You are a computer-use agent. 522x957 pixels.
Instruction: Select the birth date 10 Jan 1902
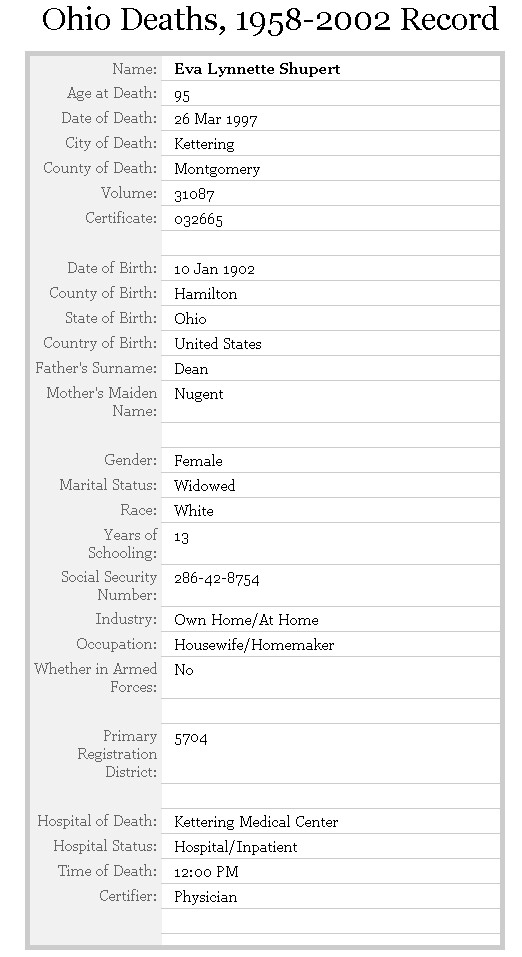click(214, 269)
